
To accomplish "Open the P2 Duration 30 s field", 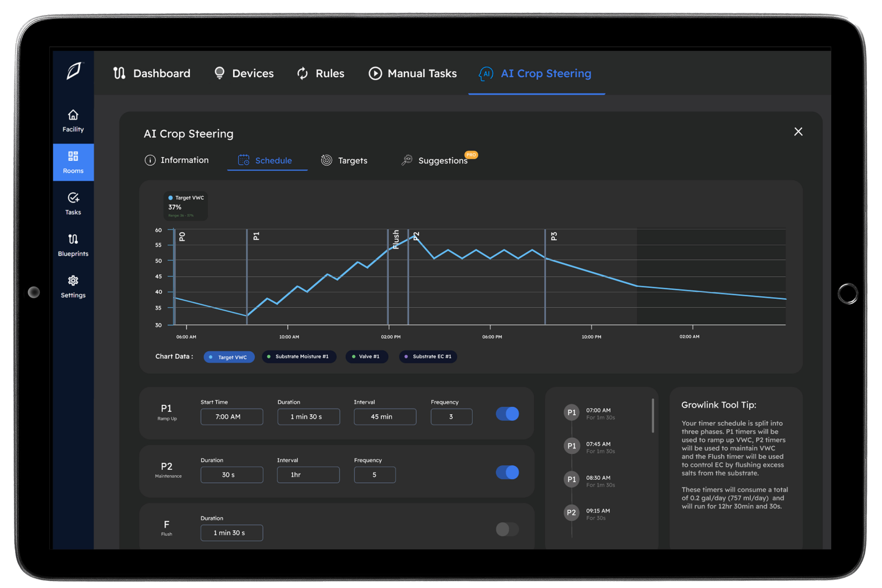I will pos(231,475).
